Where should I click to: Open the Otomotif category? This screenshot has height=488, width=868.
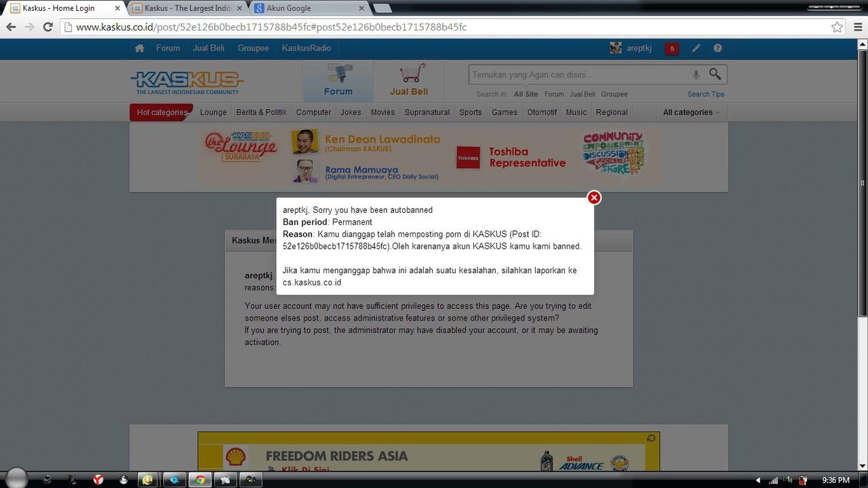542,113
